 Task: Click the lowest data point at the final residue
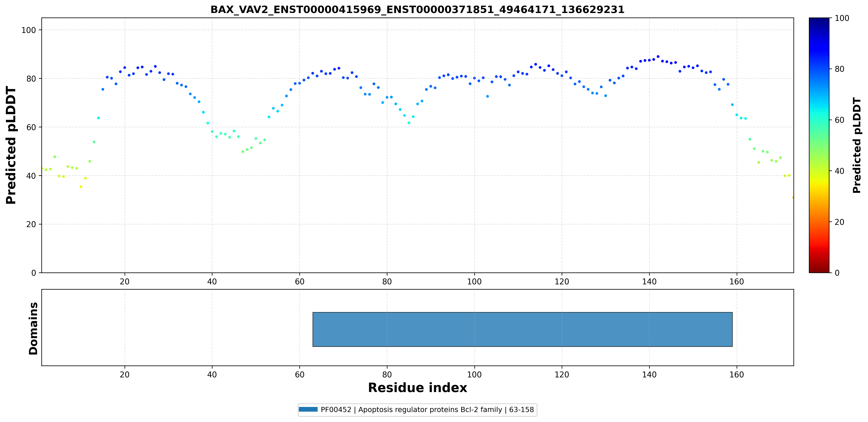pyautogui.click(x=793, y=197)
